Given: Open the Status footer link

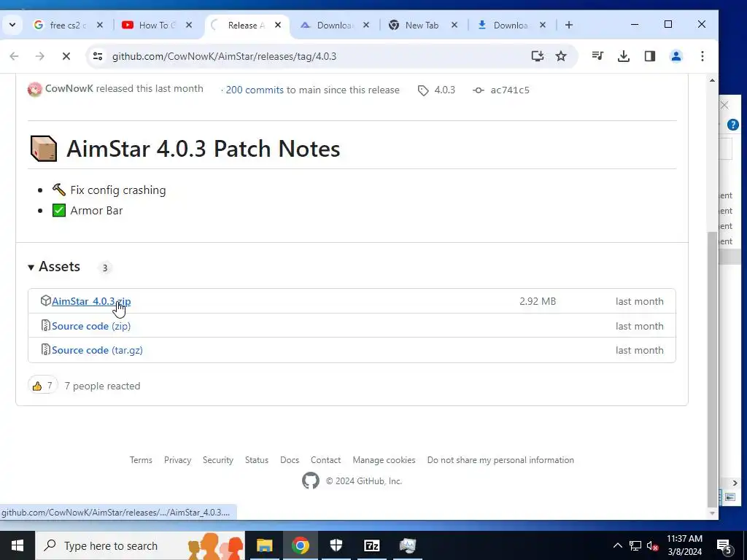Looking at the screenshot, I should tap(257, 460).
